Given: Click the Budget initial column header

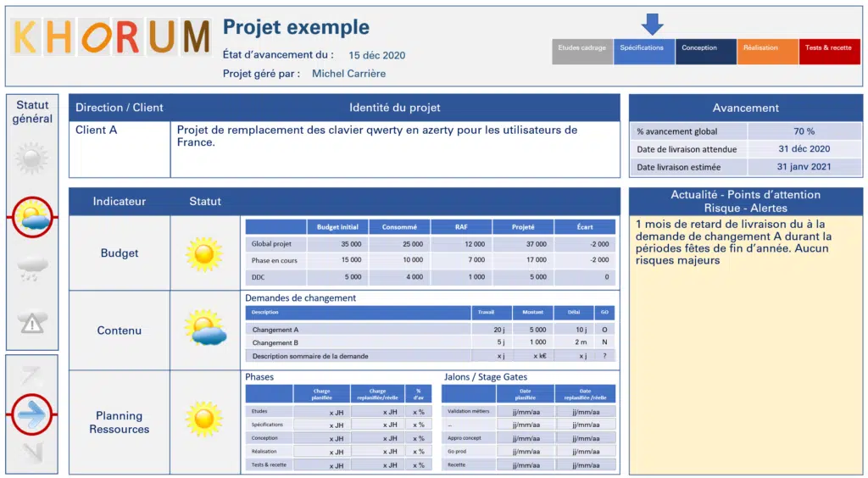Looking at the screenshot, I should pyautogui.click(x=337, y=227).
